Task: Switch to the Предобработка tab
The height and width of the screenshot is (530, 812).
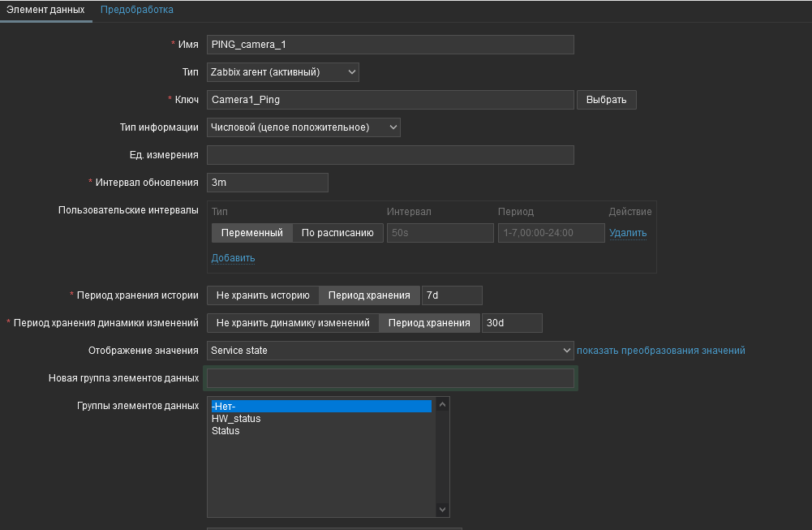Action: tap(136, 10)
